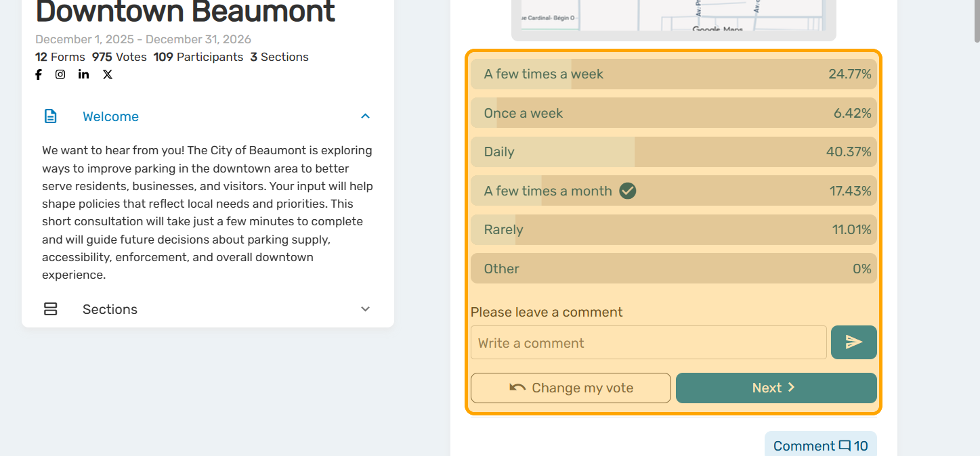Focus the "Write a comment" field
This screenshot has width=980, height=456.
[648, 342]
